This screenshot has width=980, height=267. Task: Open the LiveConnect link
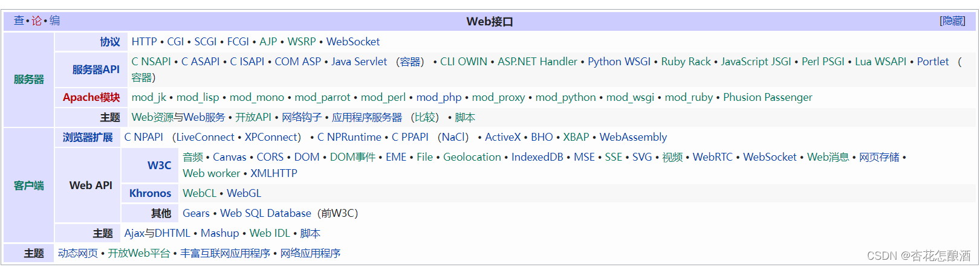(206, 137)
